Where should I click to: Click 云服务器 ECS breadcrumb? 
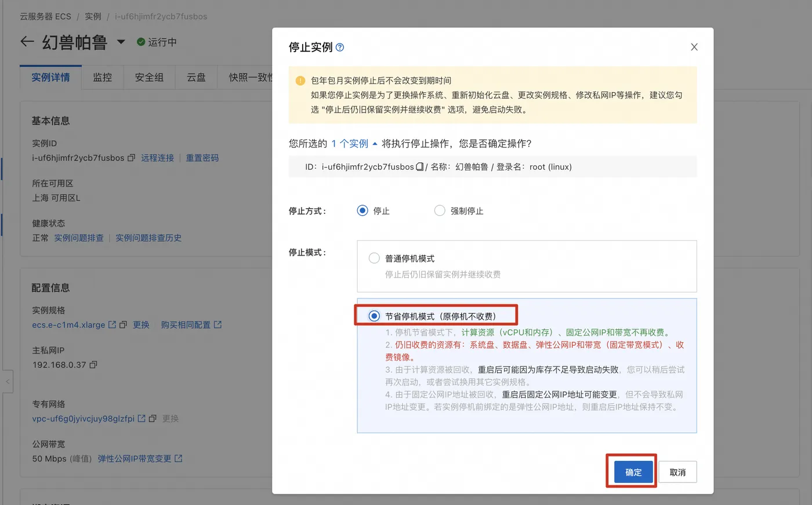click(x=45, y=16)
